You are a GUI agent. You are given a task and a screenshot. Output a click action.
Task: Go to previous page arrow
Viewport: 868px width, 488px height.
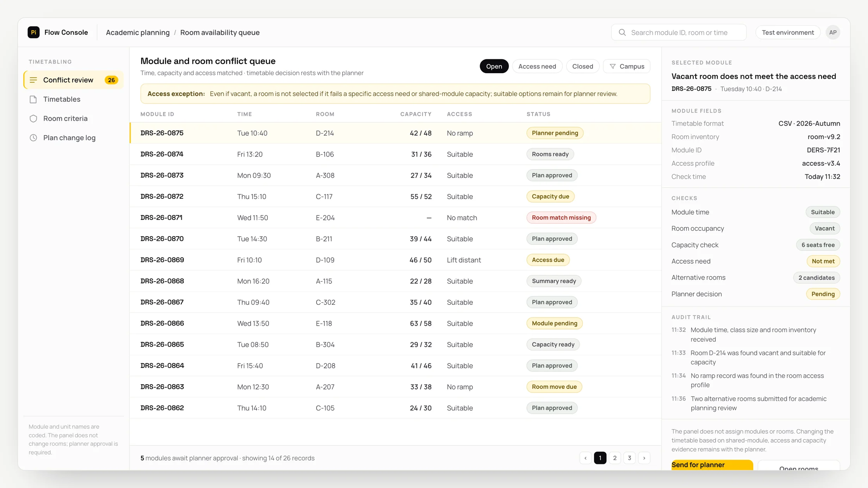[586, 458]
